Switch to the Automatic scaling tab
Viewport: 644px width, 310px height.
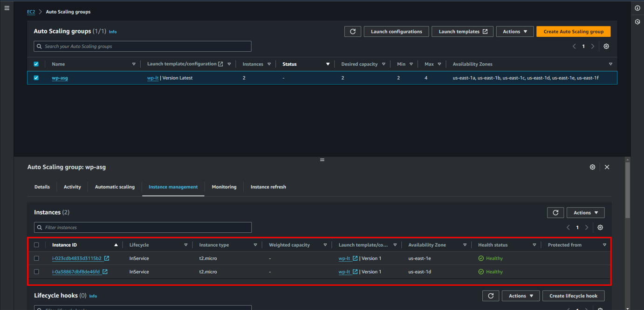[x=115, y=187]
